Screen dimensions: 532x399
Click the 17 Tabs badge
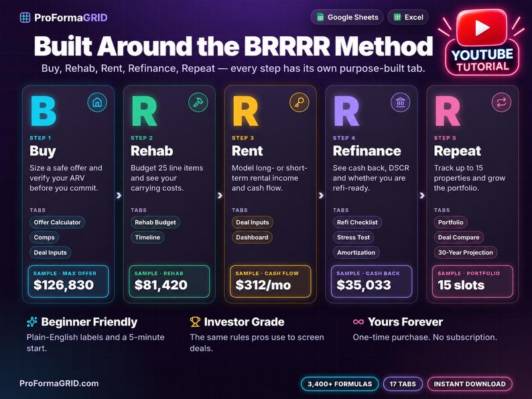pos(403,384)
